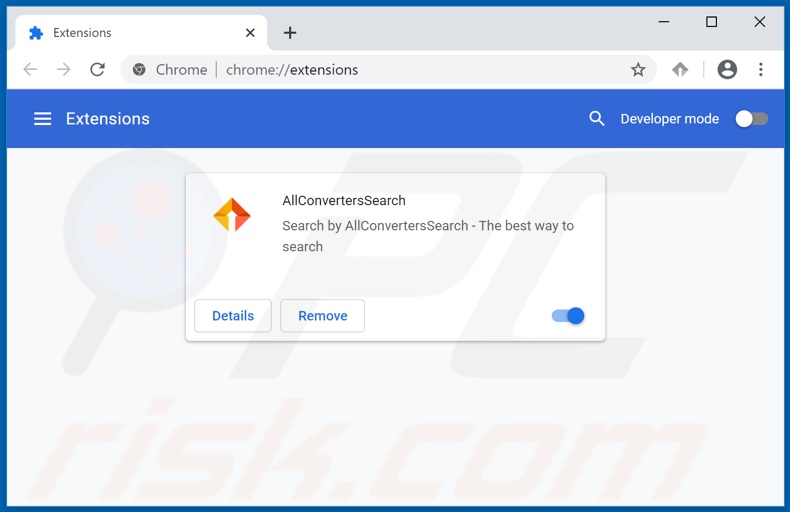Close the Chrome window
The width and height of the screenshot is (790, 512).
(760, 22)
